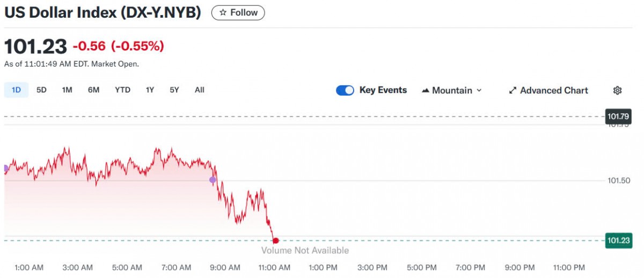Image resolution: width=644 pixels, height=278 pixels.
Task: Click the Mountain chart type icon
Action: coord(426,91)
